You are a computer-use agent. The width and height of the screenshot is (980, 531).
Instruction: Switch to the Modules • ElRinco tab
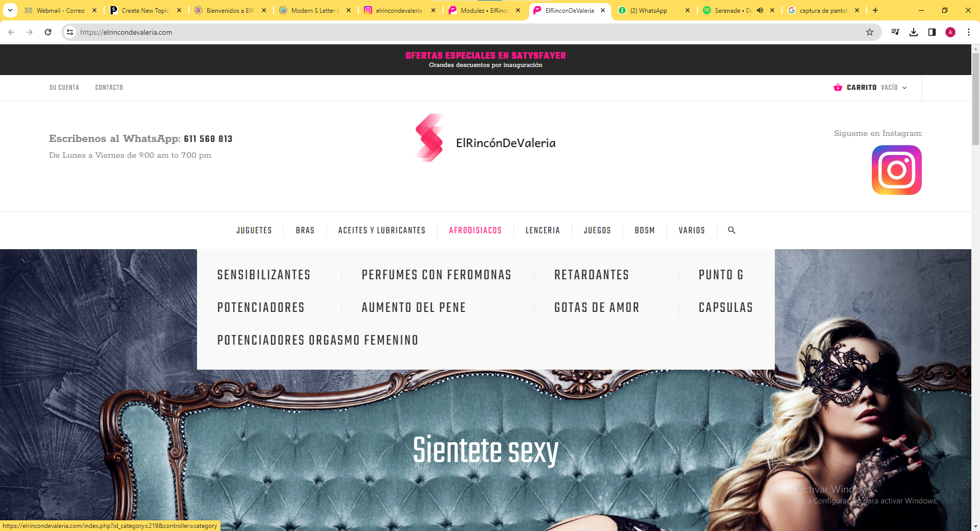484,10
